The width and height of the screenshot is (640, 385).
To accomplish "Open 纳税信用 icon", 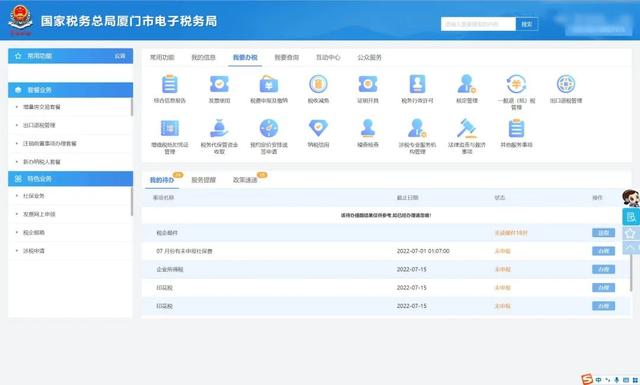I will click(x=318, y=128).
